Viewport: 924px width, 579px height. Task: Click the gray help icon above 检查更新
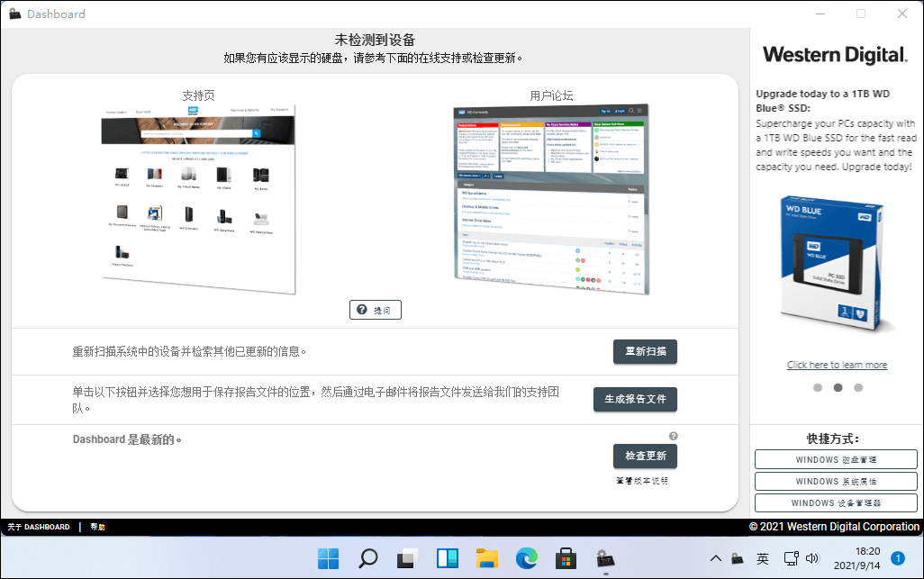tap(674, 436)
